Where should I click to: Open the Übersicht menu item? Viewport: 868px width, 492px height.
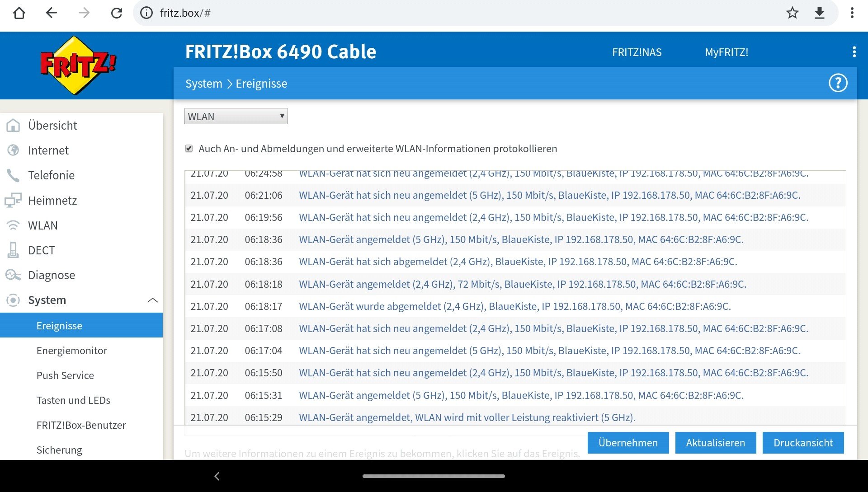click(52, 125)
